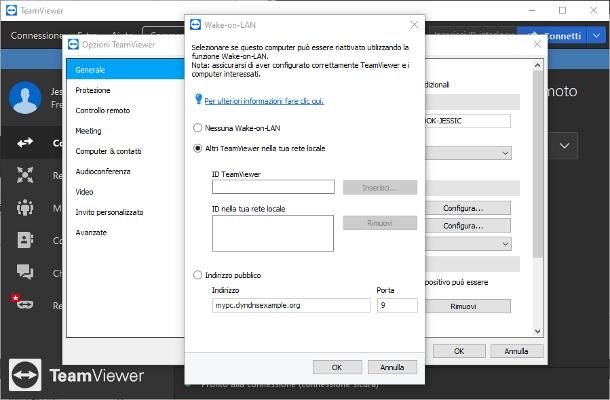Click OK in the Opzioni TeamViewer window
This screenshot has height=400, width=610.
coord(459,351)
